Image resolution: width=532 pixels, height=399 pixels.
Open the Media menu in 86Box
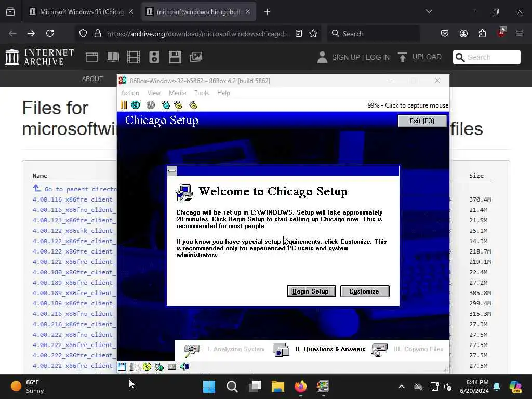(178, 93)
